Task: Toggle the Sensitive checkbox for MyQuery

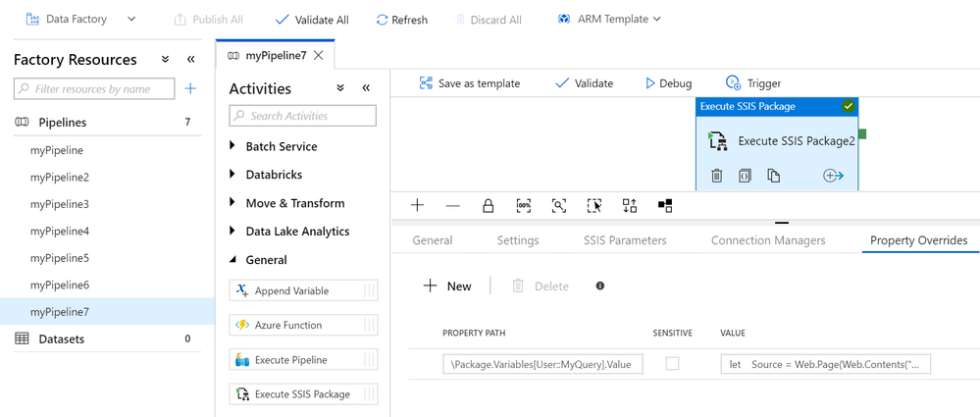Action: coord(673,363)
